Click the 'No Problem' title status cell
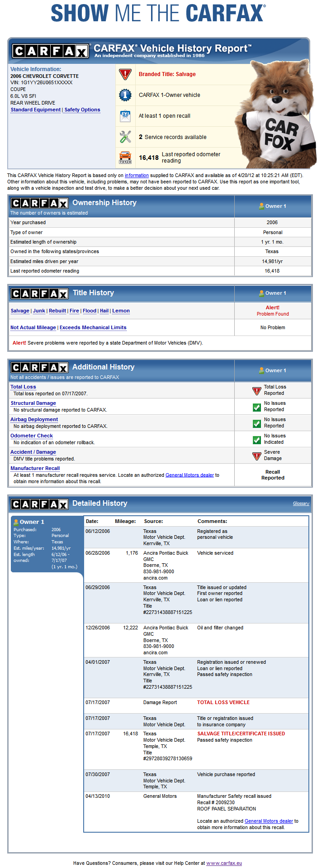 [x=273, y=327]
